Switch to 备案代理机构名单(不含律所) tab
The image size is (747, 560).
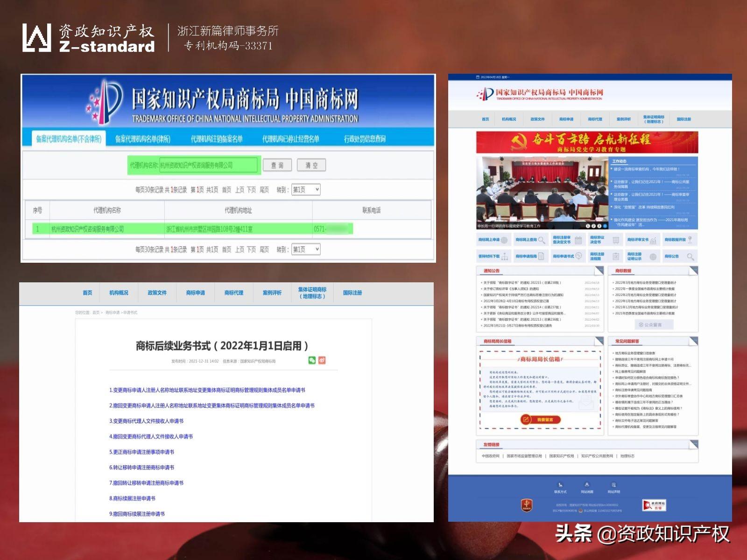[x=69, y=139]
